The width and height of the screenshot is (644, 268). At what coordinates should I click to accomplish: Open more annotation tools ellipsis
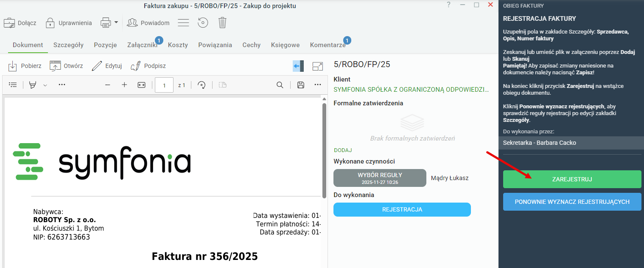62,85
